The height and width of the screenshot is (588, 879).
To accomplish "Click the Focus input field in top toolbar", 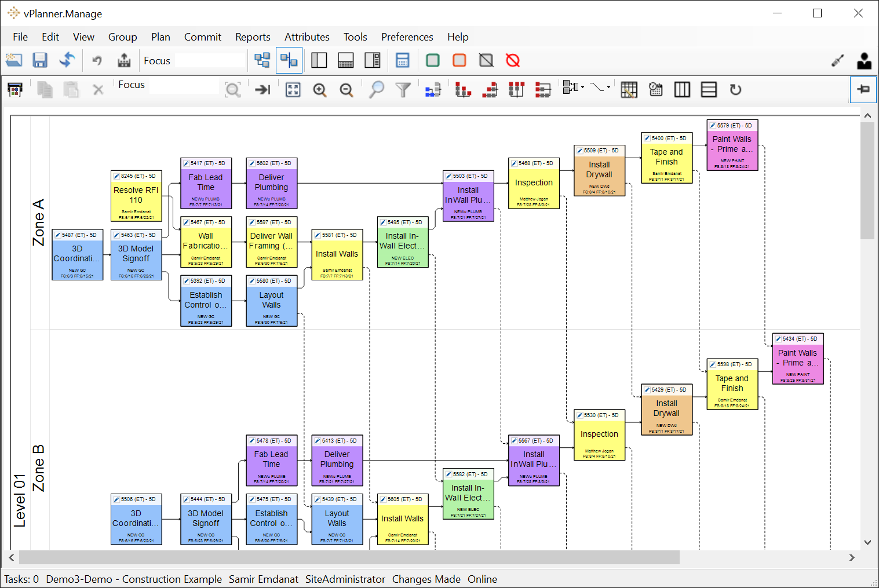I will click(210, 61).
